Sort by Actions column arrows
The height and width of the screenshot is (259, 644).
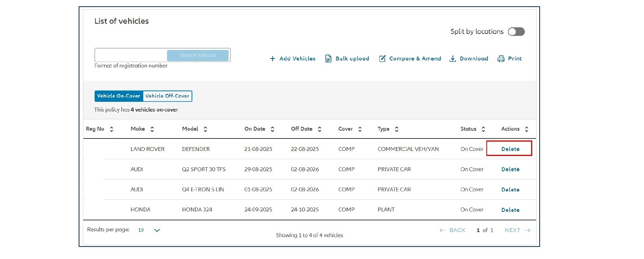click(x=526, y=129)
